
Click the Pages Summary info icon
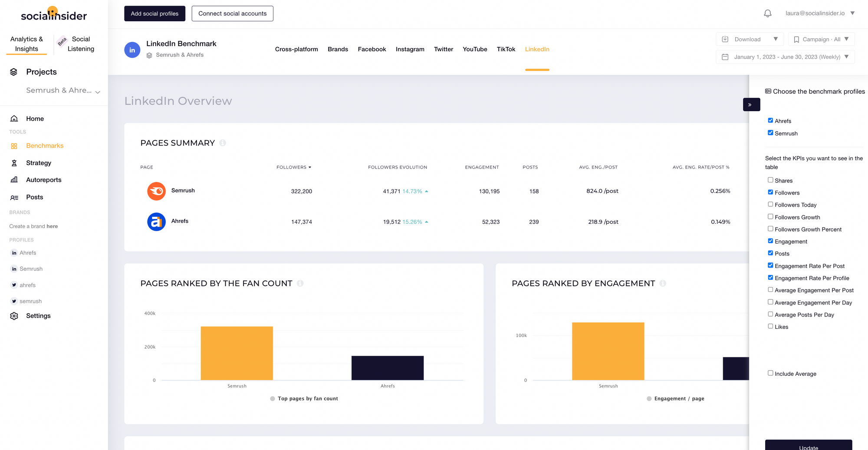(x=223, y=143)
